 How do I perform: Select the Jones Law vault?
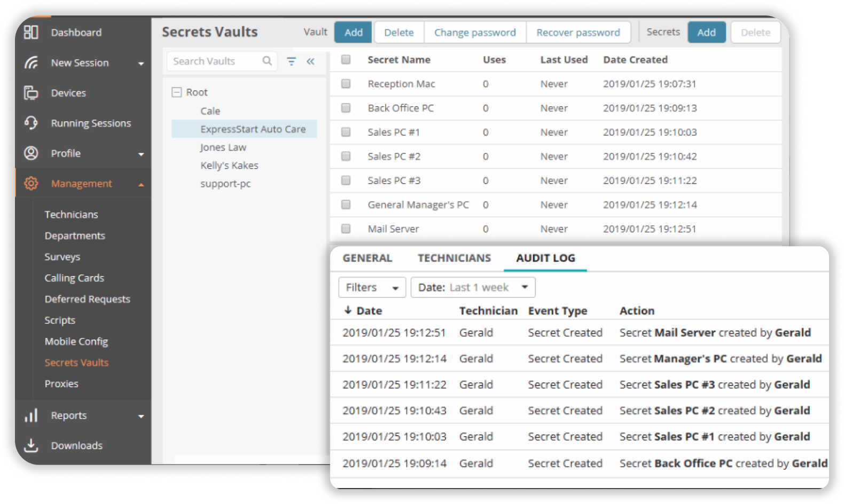click(x=223, y=147)
